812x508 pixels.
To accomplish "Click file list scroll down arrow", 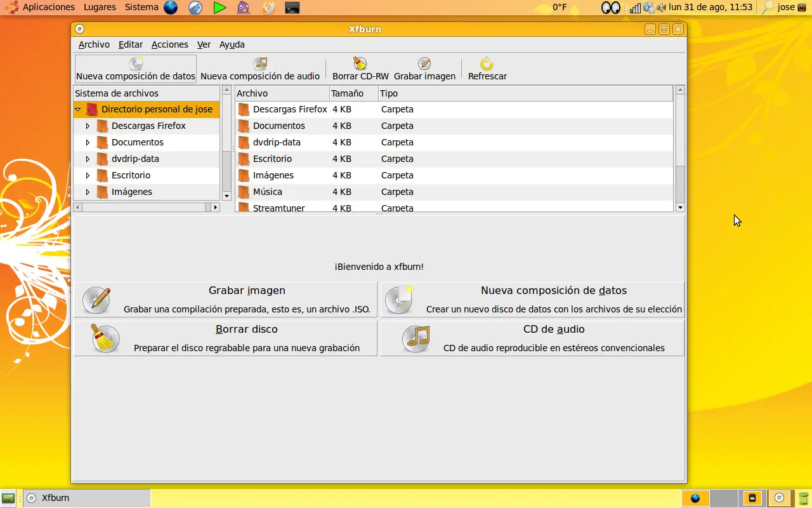I will pyautogui.click(x=680, y=208).
